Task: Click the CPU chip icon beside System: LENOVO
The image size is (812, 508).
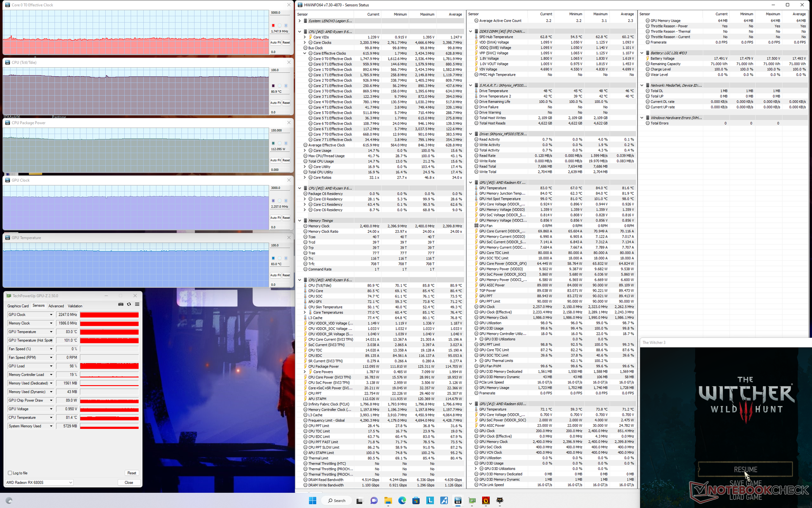Action: tap(305, 21)
